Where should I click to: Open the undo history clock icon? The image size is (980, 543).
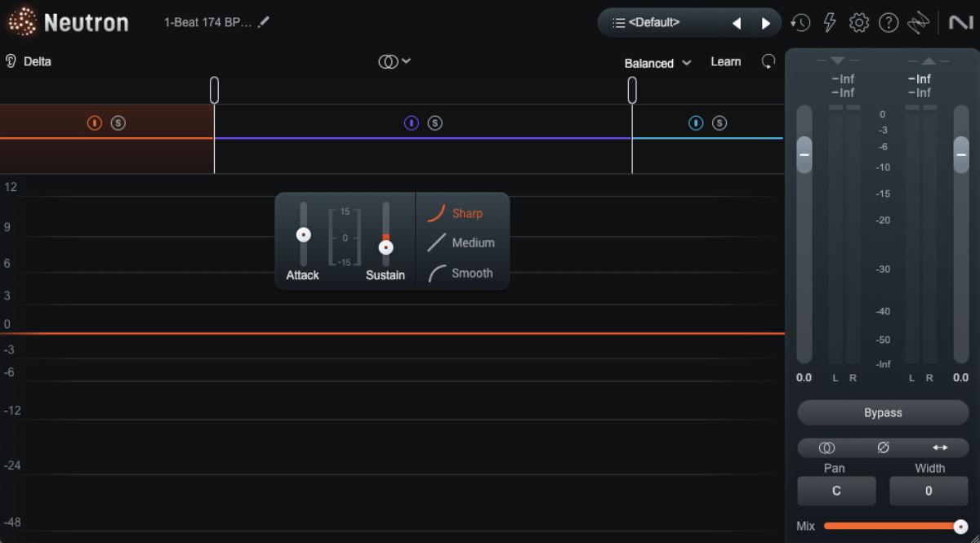coord(800,23)
